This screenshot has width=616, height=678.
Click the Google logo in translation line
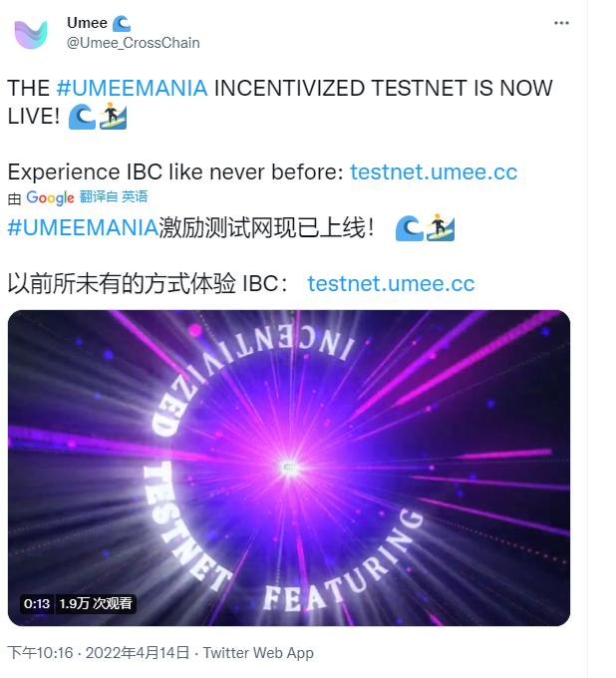[x=50, y=197]
